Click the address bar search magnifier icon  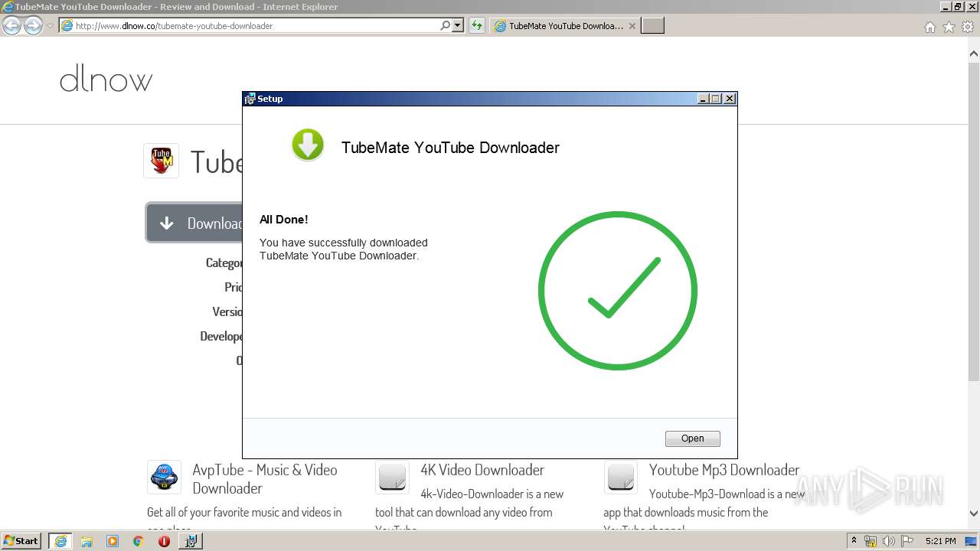[x=446, y=25]
